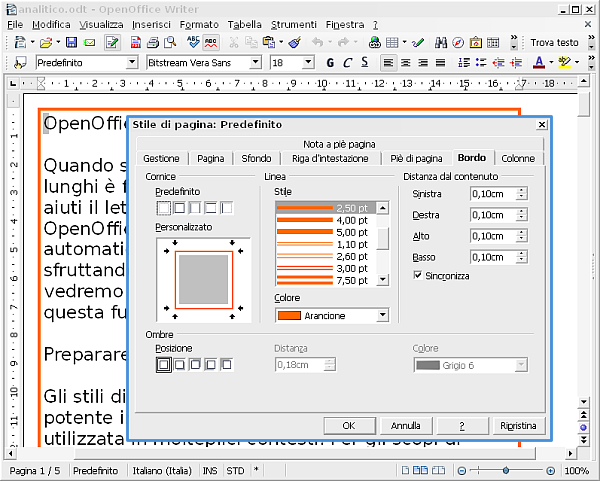Select no-shadow option under Posizione

[163, 364]
